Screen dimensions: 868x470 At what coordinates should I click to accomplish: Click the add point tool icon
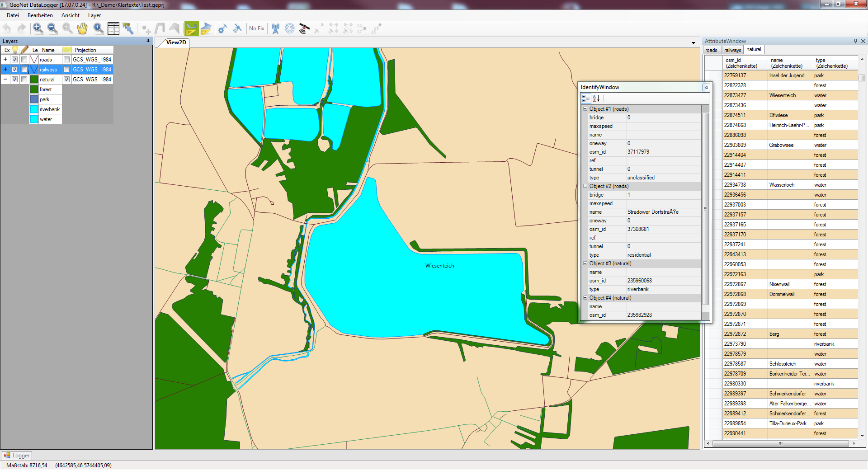tap(146, 29)
